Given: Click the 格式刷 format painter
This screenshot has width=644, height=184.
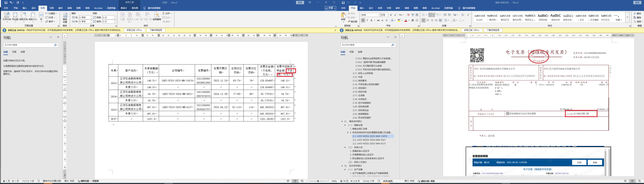Looking at the screenshot, I should click(352, 22).
